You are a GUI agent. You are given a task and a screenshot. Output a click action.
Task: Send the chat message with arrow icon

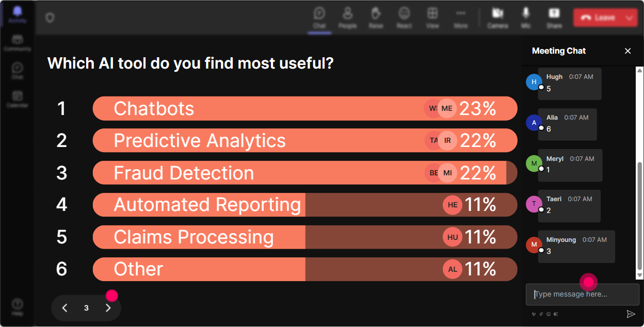(x=631, y=314)
